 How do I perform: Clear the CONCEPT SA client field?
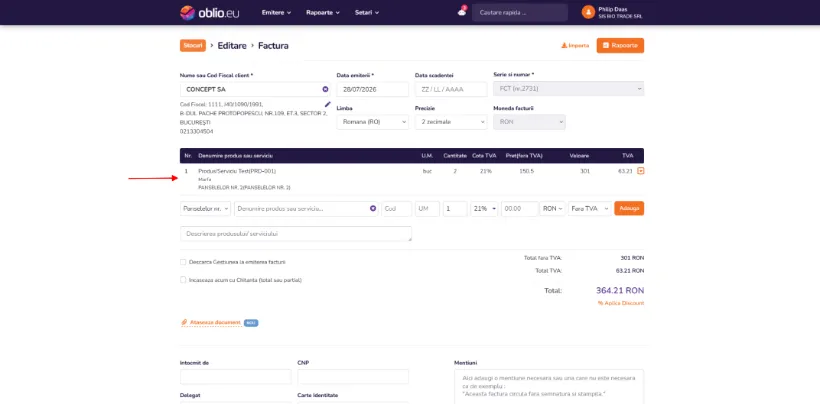click(325, 89)
